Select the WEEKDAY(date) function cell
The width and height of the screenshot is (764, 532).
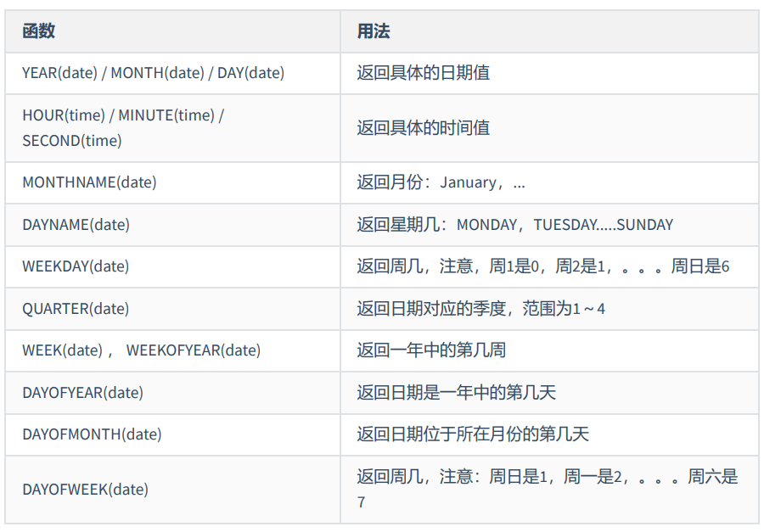pos(76,266)
